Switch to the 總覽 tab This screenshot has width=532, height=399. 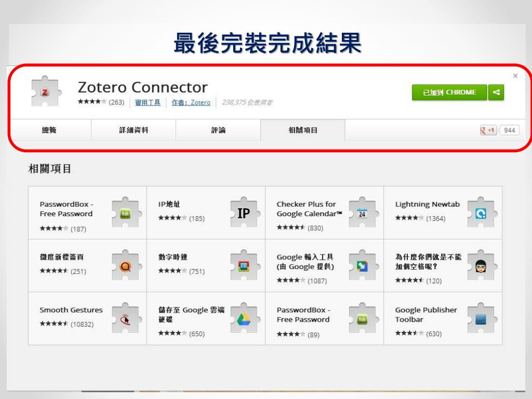[49, 130]
